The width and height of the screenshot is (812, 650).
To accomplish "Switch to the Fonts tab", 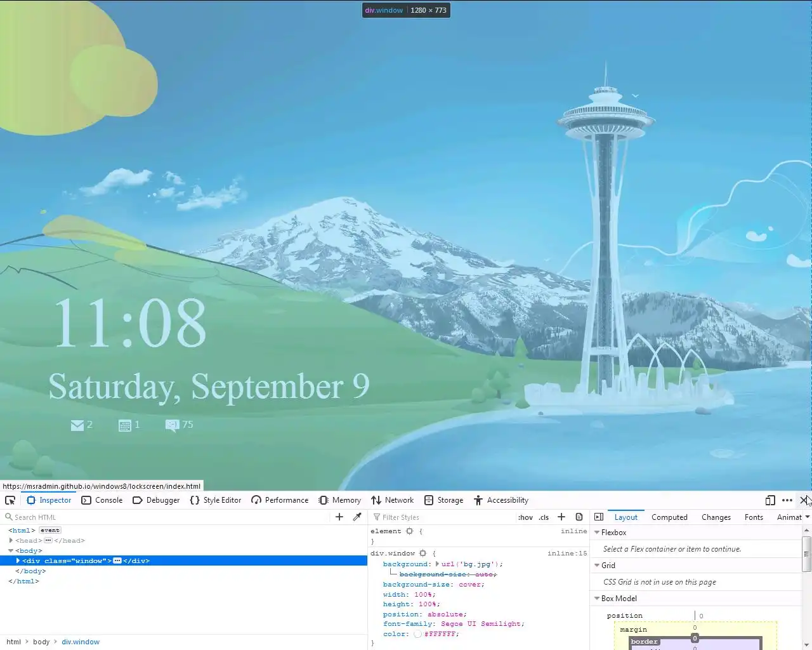I will [754, 517].
